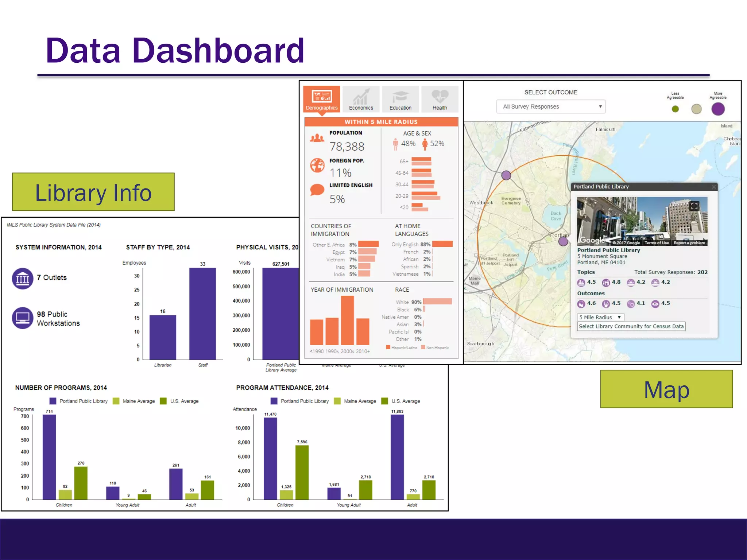The width and height of the screenshot is (747, 560).
Task: Click the purple marker on orange radius ring
Action: click(506, 175)
